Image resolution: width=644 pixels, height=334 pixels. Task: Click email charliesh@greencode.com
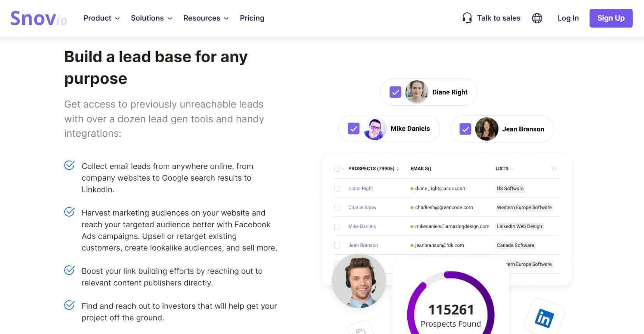pos(444,208)
